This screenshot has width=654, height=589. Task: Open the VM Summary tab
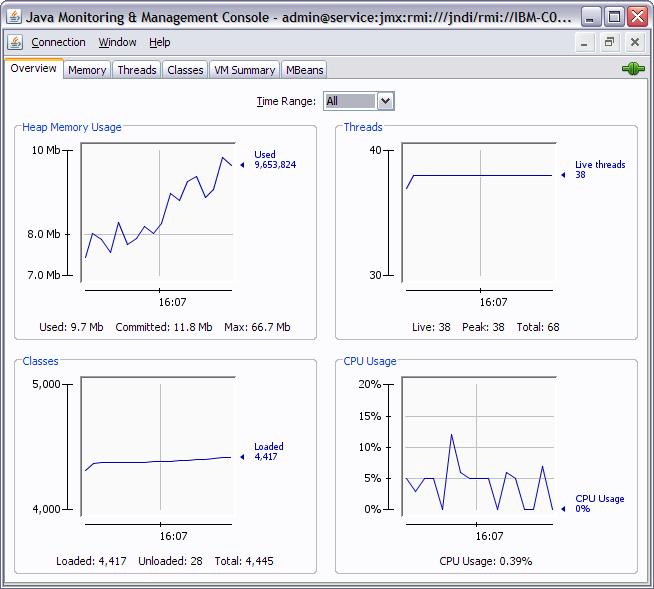point(244,70)
